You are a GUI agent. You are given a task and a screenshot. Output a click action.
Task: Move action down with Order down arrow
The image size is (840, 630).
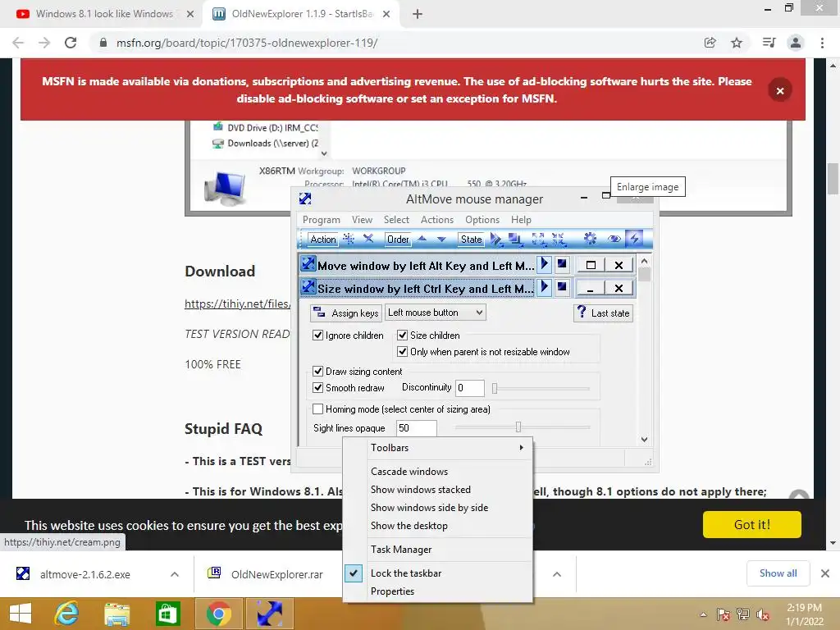[x=441, y=239]
